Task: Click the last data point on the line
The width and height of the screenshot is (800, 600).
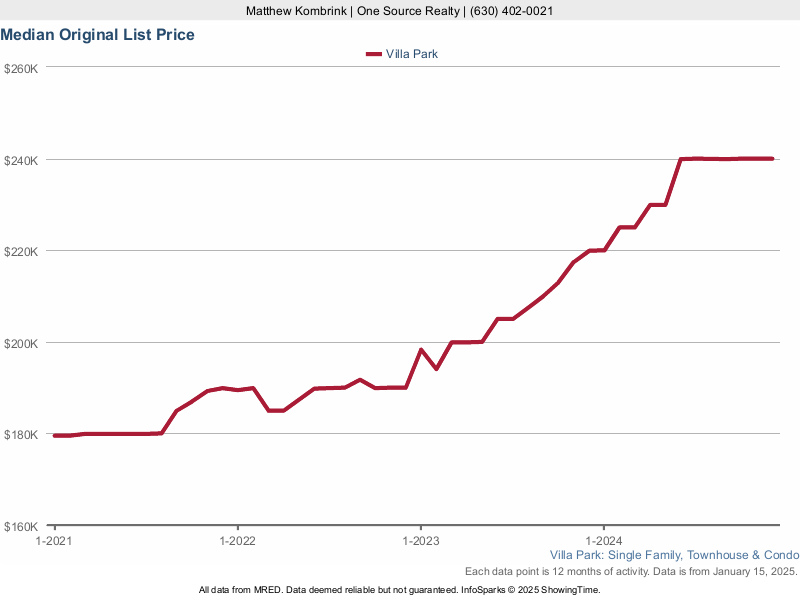Action: [772, 158]
